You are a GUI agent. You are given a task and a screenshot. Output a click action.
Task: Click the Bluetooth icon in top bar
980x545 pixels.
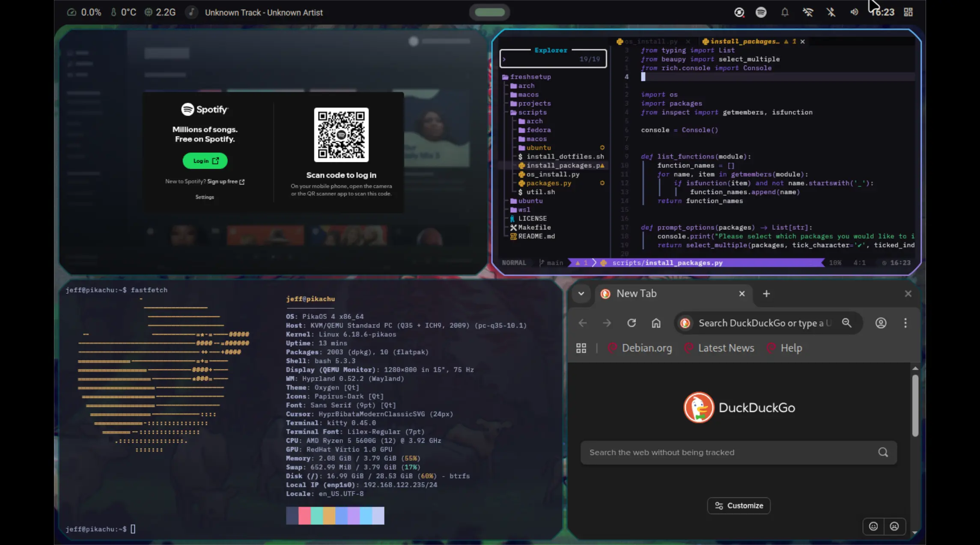pyautogui.click(x=831, y=12)
